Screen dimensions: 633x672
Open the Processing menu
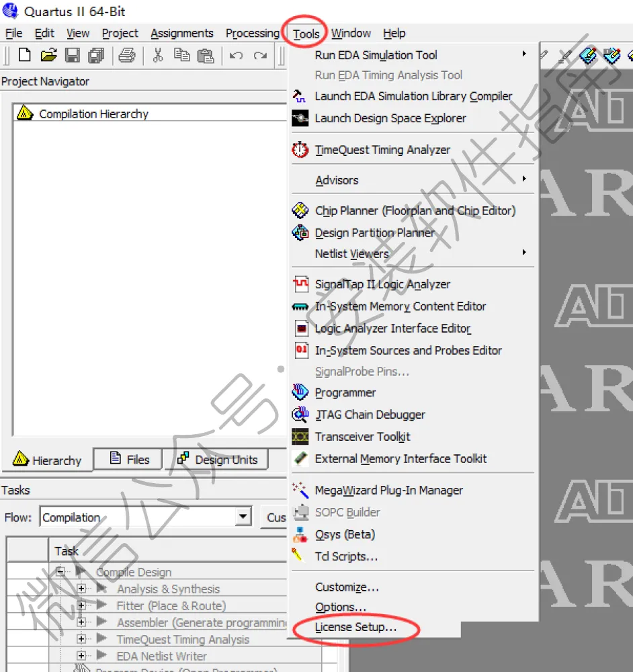(253, 33)
